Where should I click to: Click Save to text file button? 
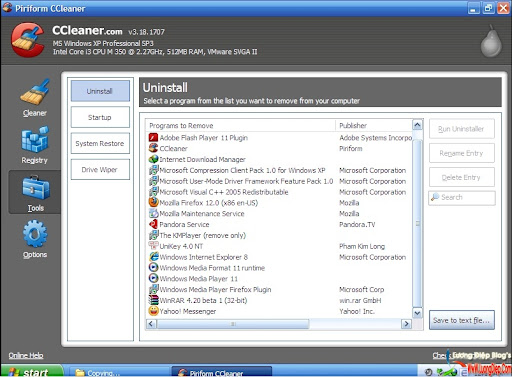point(462,320)
